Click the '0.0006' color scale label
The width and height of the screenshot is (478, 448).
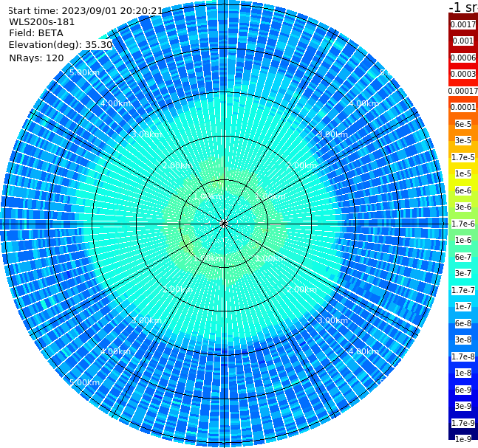pyautogui.click(x=463, y=58)
